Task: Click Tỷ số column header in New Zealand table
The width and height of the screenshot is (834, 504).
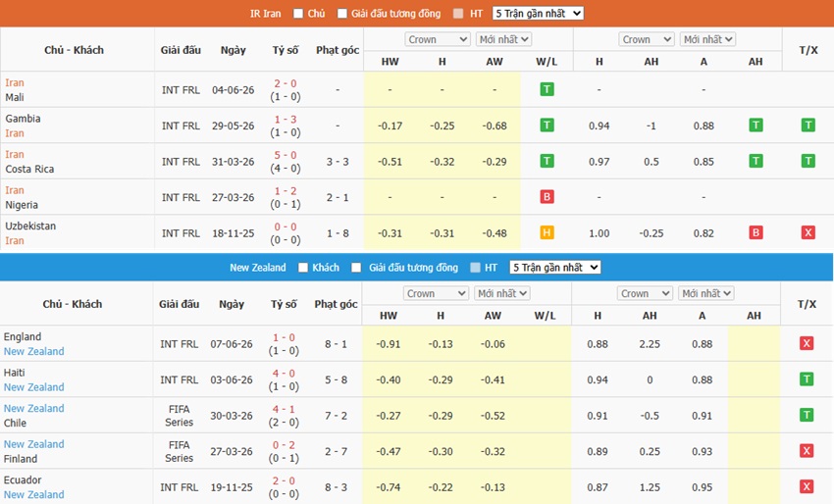Action: pos(284,304)
